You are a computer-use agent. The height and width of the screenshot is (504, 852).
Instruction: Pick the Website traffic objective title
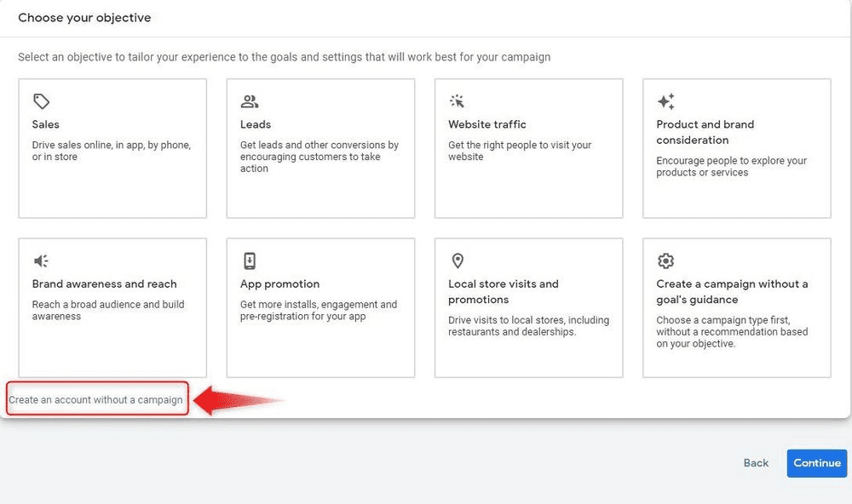[487, 124]
